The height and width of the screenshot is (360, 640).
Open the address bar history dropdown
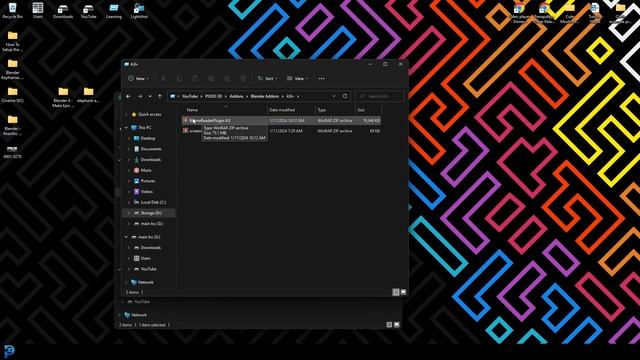pos(334,96)
